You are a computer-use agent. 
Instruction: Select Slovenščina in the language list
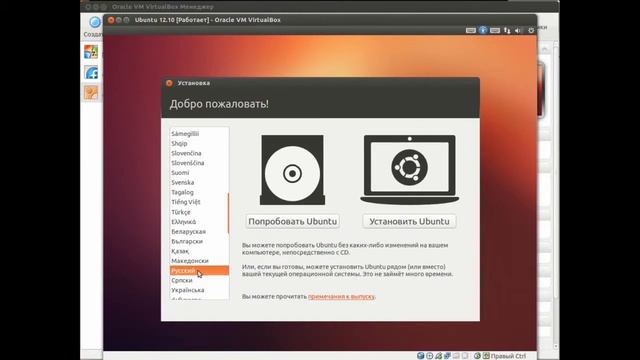tap(199, 163)
